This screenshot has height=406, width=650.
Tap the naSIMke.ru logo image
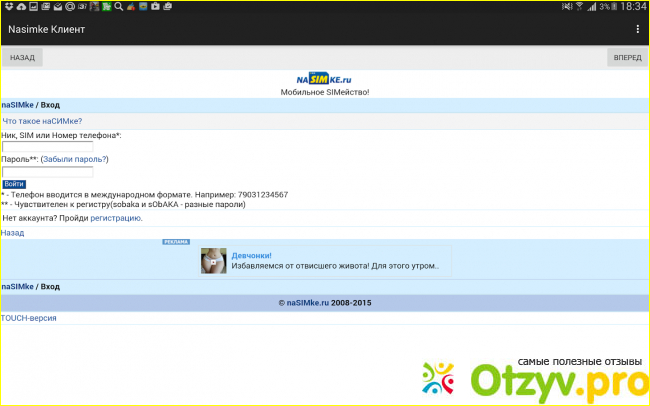[x=324, y=78]
